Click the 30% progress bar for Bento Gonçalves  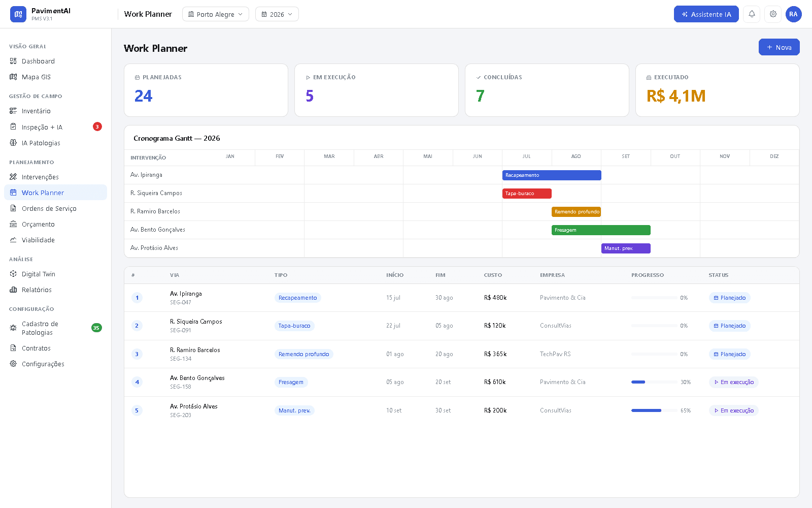[x=654, y=382]
